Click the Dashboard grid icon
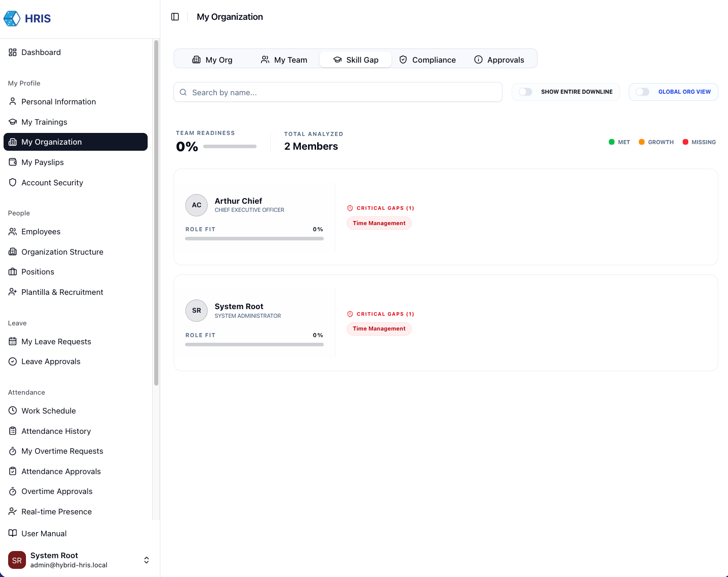This screenshot has height=577, width=728. (13, 52)
